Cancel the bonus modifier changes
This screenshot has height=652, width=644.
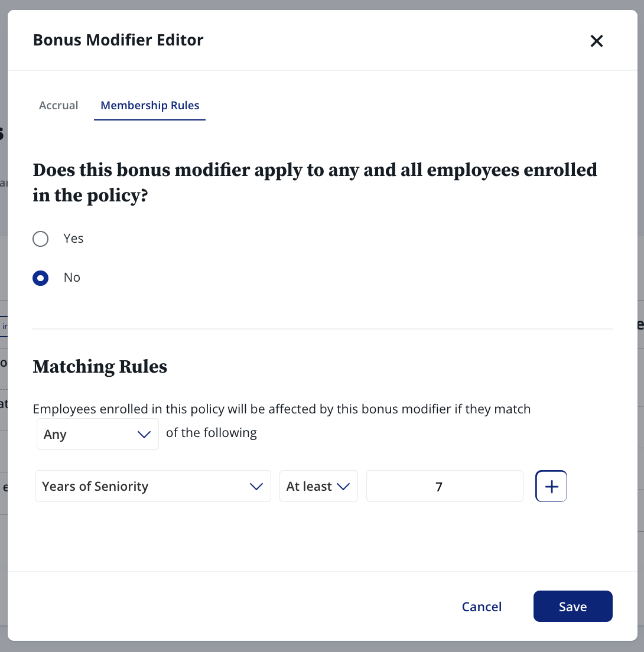pyautogui.click(x=482, y=607)
